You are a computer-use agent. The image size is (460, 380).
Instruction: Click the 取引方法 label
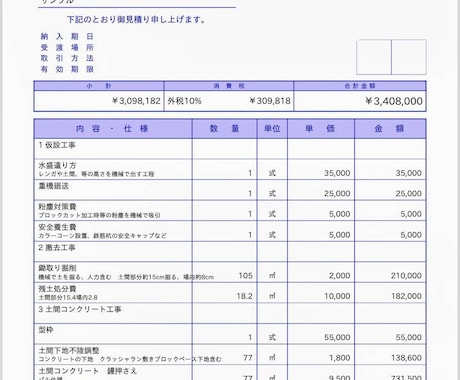click(67, 58)
